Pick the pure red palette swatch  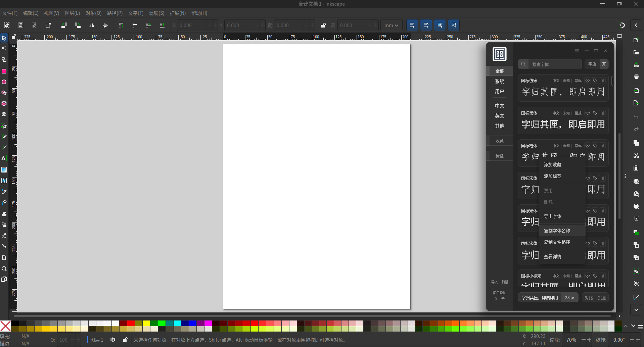pyautogui.click(x=131, y=323)
